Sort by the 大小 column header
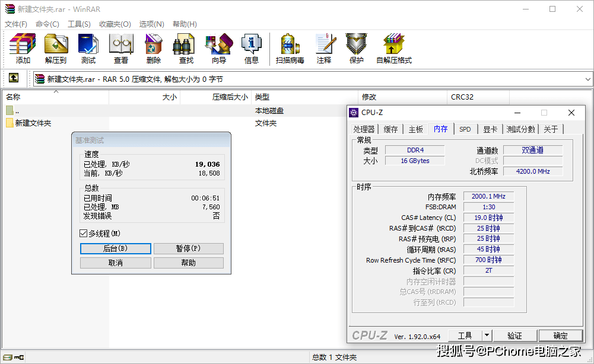The height and width of the screenshot is (364, 594). [x=144, y=97]
